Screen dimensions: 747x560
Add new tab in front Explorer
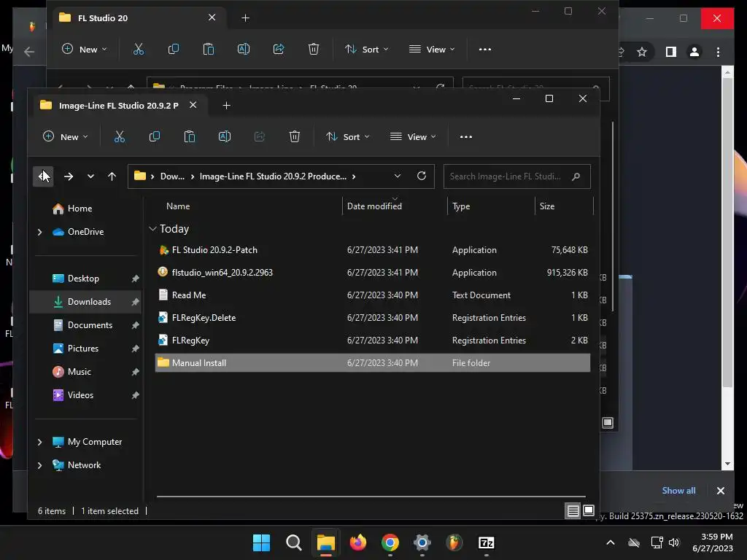pyautogui.click(x=227, y=105)
